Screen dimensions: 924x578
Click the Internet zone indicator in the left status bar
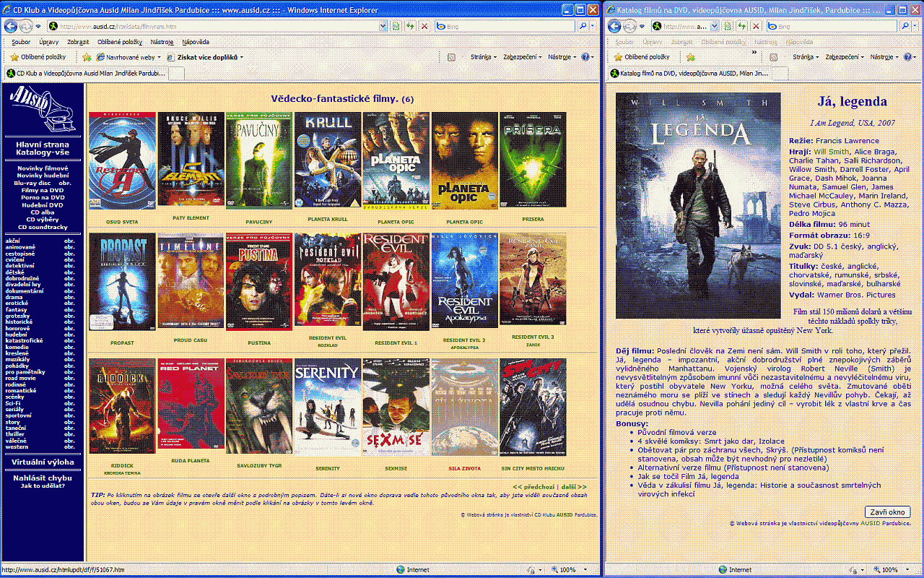(413, 570)
